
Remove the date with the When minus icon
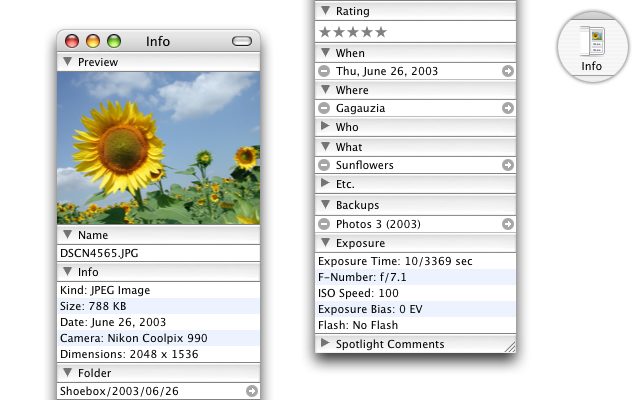324,71
